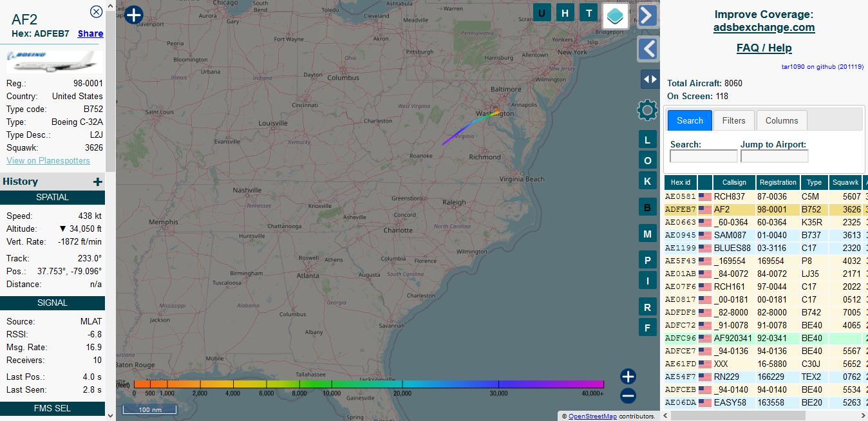This screenshot has width=868, height=421.
Task: Click the US flag in SAM087 row
Action: pos(705,236)
